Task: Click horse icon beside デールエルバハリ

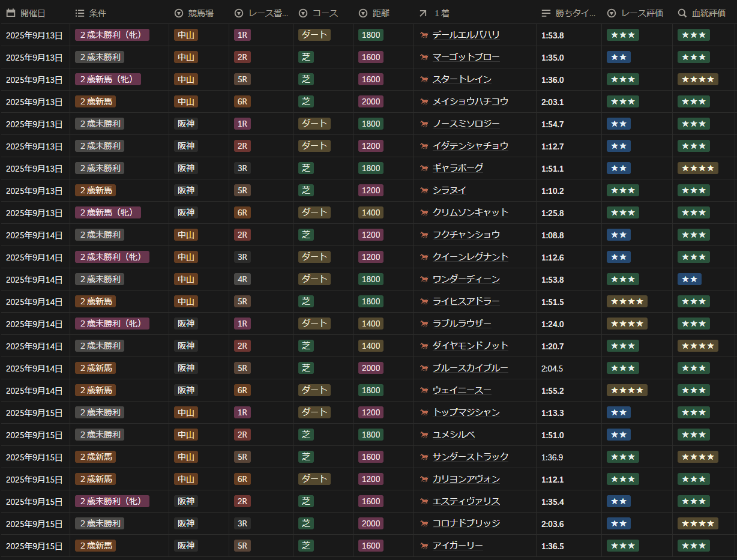Action: [x=424, y=35]
